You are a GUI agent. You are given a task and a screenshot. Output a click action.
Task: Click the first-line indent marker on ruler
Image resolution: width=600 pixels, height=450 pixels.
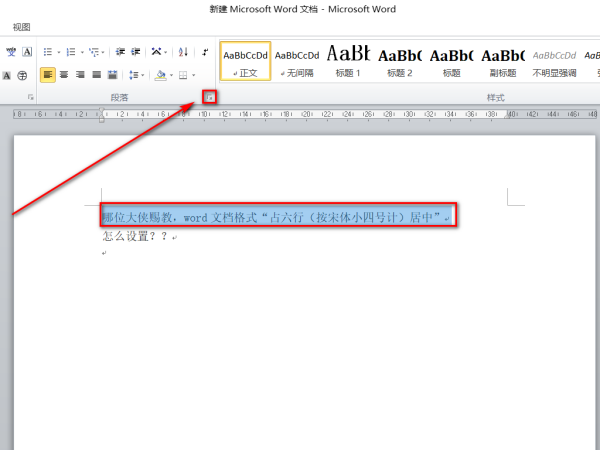pos(101,111)
